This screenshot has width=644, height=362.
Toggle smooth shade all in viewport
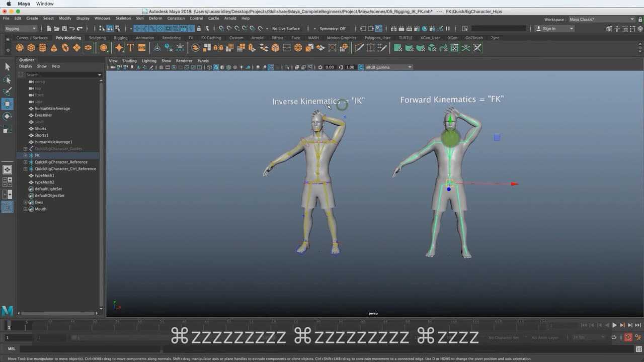[x=215, y=67]
